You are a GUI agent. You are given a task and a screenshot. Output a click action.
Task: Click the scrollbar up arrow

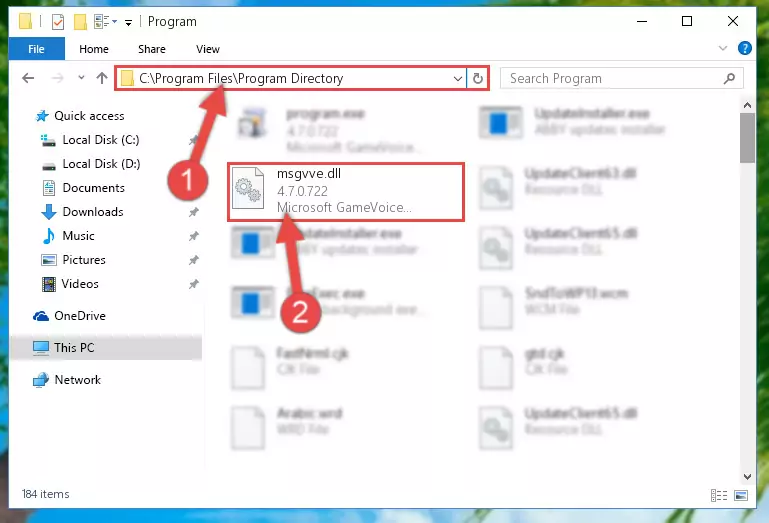(x=747, y=105)
